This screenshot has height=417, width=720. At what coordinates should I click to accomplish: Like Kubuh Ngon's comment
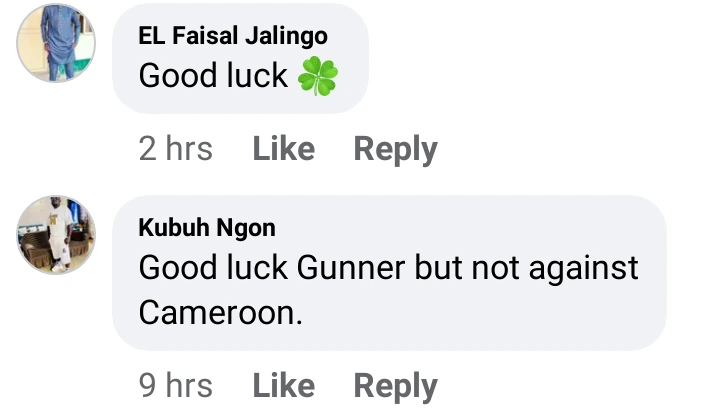(x=284, y=385)
